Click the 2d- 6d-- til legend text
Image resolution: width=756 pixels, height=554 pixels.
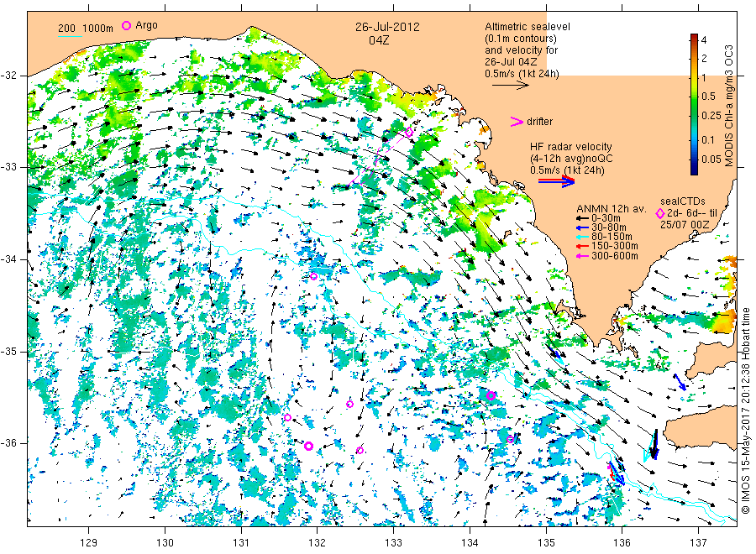pos(692,213)
